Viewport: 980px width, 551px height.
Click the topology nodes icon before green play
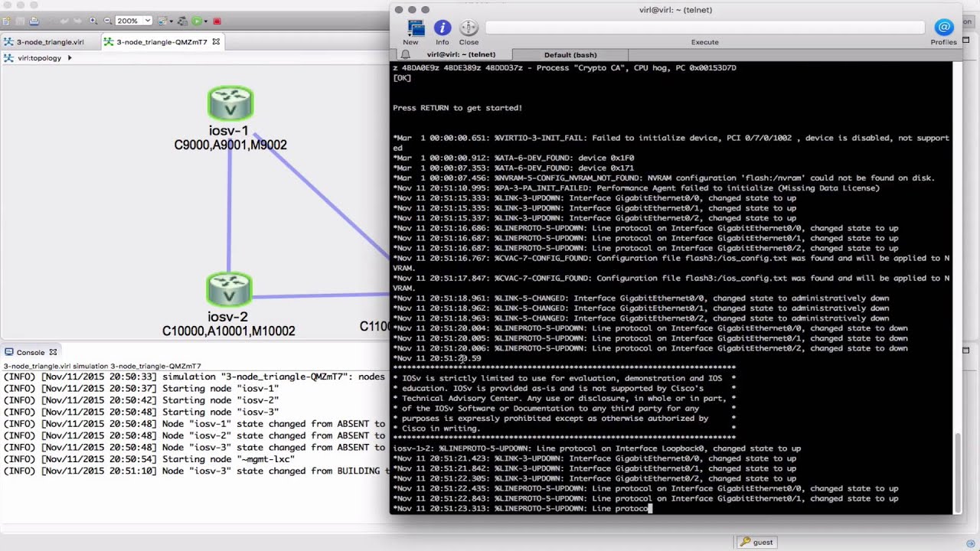(x=183, y=21)
